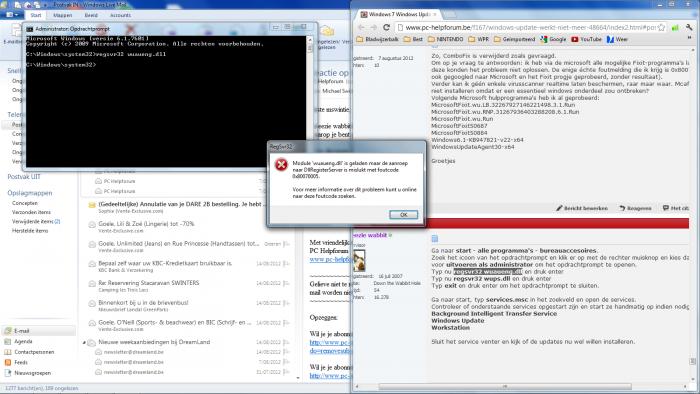Open the Google bookmark
Screen dimensions: 700x394
point(553,39)
